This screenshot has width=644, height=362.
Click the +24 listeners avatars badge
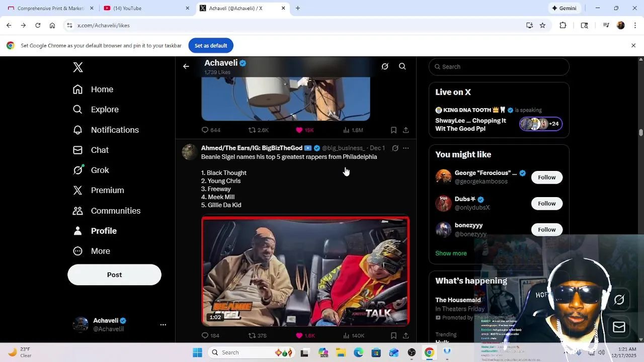(541, 124)
